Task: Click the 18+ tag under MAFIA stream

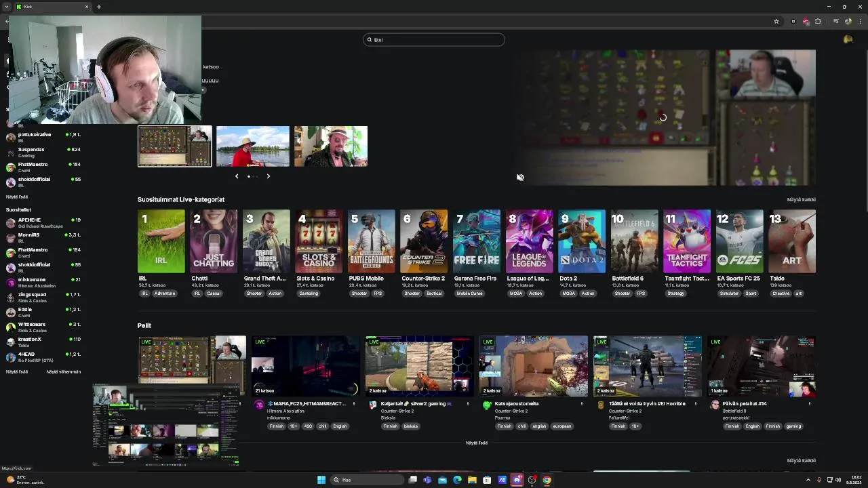Action: click(294, 426)
